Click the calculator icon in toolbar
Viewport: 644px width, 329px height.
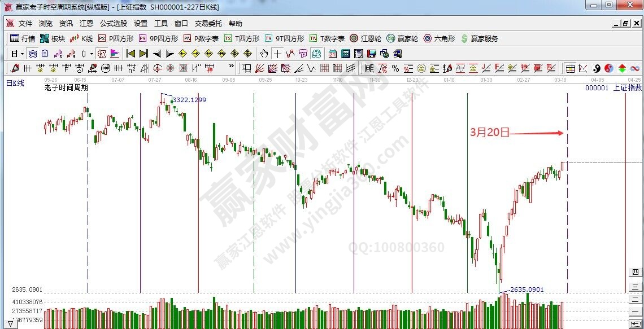pos(345,54)
